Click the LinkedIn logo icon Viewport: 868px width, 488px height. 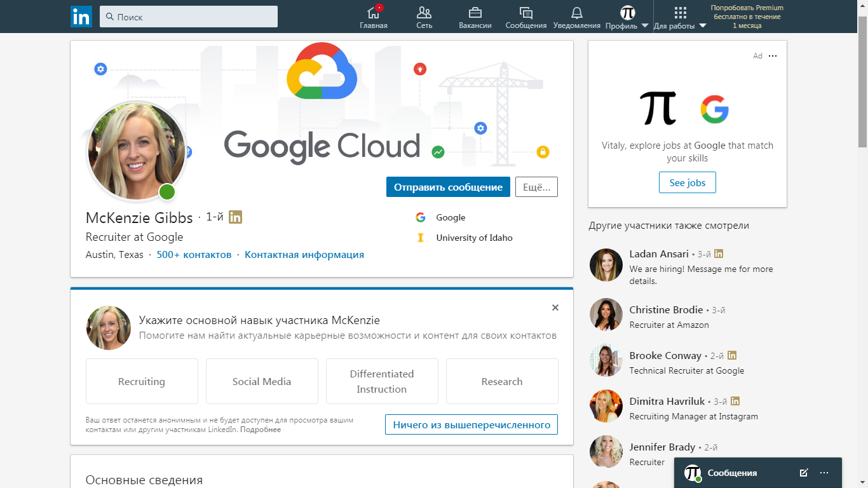(81, 17)
